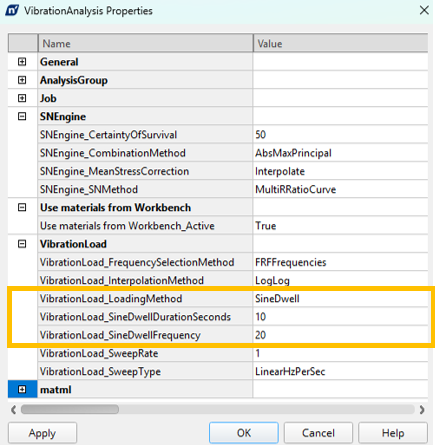Edit the SineDwellFrequency value field
This screenshot has width=435, height=445.
coord(340,335)
